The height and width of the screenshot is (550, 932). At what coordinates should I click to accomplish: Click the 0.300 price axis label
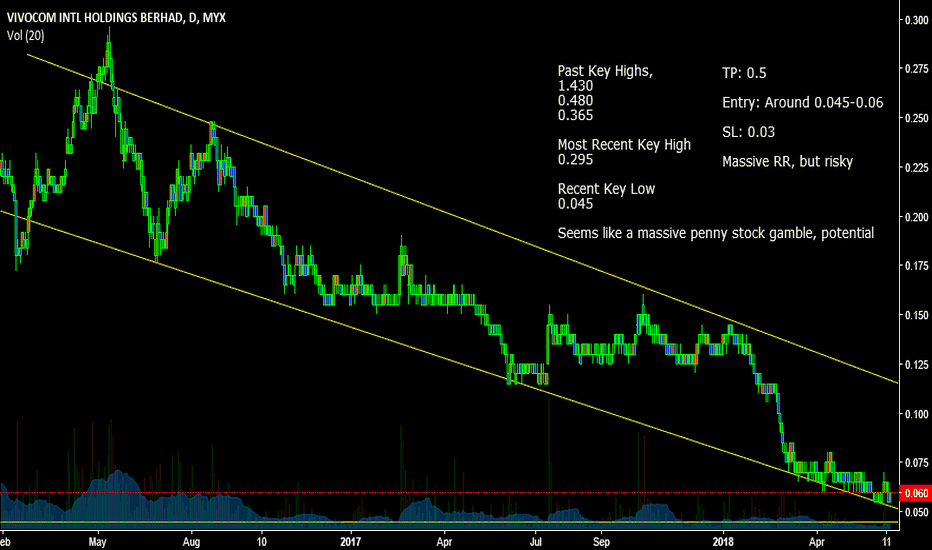[x=917, y=20]
